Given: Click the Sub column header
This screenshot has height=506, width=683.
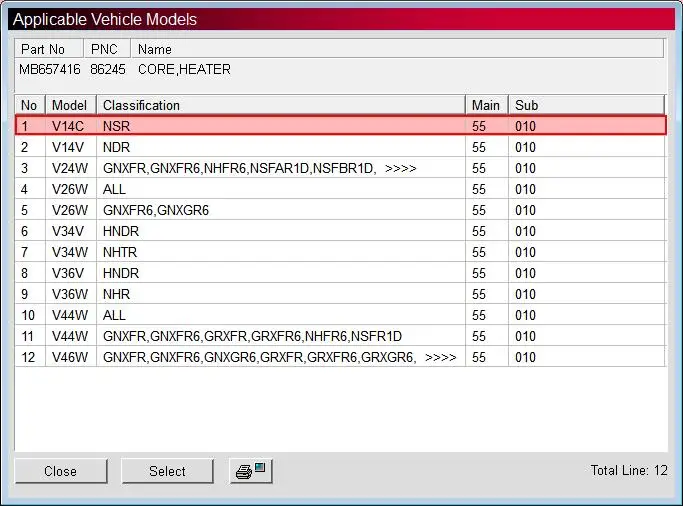Looking at the screenshot, I should click(x=587, y=105).
